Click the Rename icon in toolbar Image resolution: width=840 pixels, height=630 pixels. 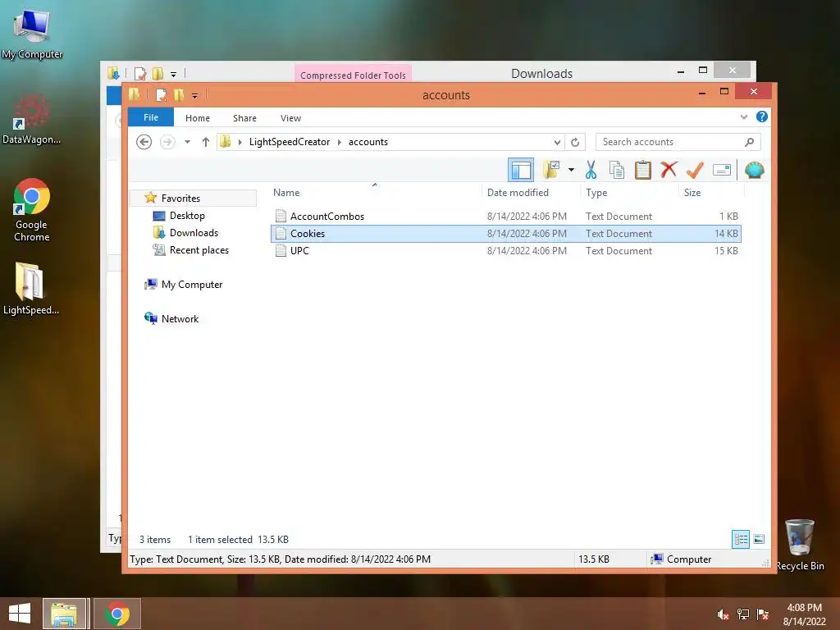722,170
